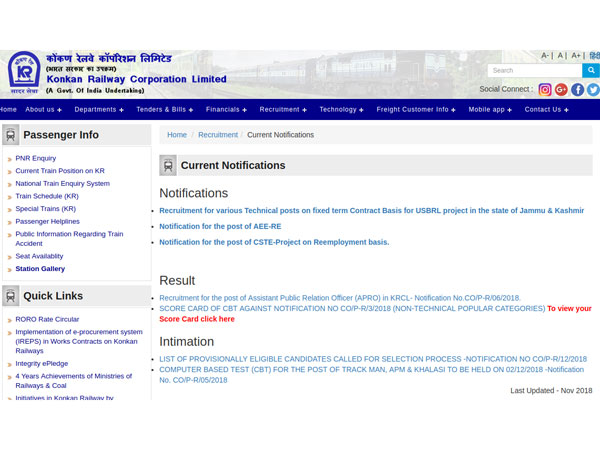Open USBRL Technical posts recruitment notification

point(372,210)
